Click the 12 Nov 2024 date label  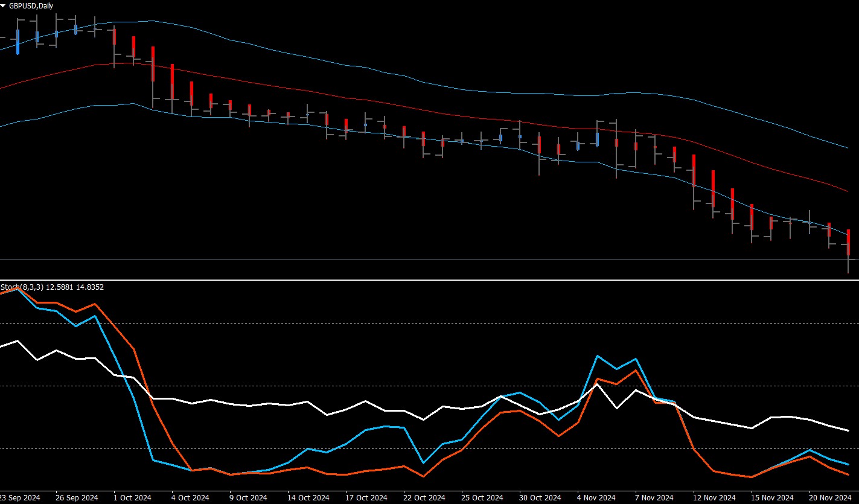(x=714, y=498)
